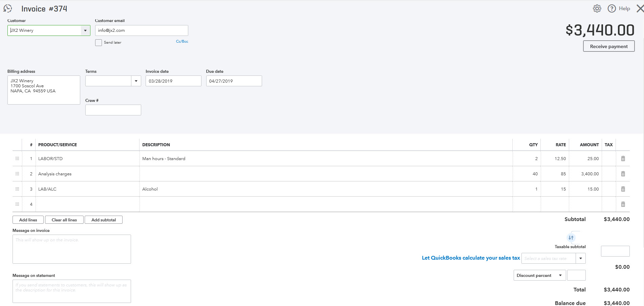
Task: Click Add subtotal button
Action: [104, 220]
